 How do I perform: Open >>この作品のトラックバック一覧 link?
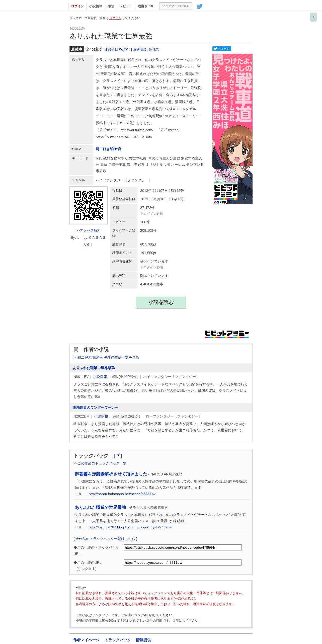click(x=100, y=463)
